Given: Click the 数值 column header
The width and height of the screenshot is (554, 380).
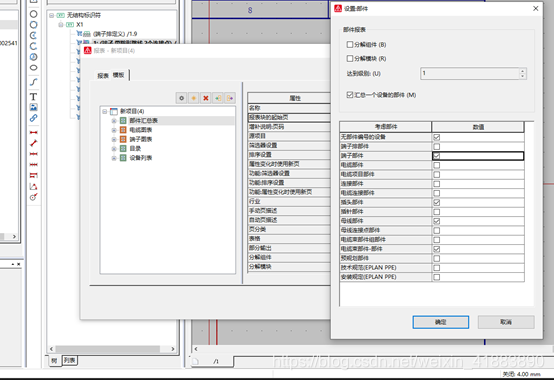Looking at the screenshot, I should click(x=478, y=126).
